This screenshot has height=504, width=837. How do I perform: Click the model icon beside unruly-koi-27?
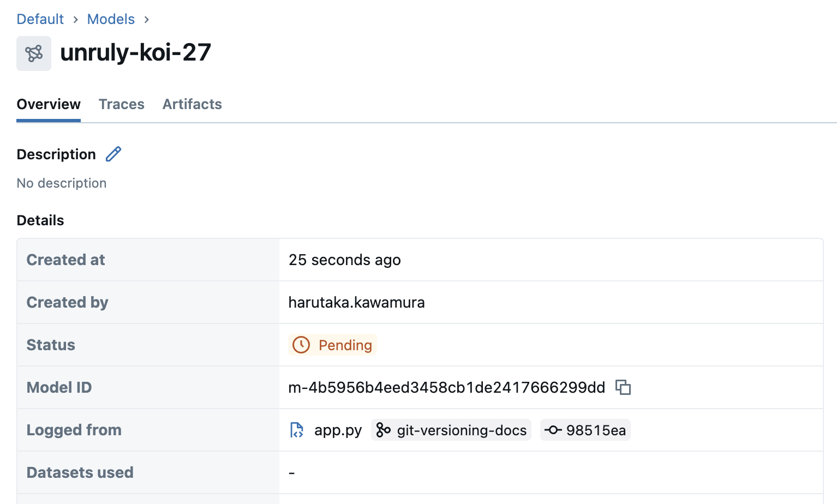pyautogui.click(x=34, y=53)
